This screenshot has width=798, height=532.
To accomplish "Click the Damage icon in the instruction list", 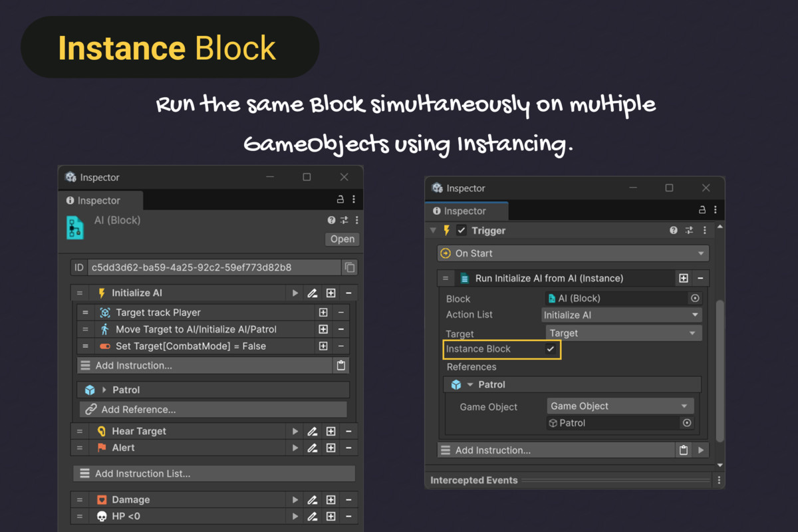I will click(101, 499).
